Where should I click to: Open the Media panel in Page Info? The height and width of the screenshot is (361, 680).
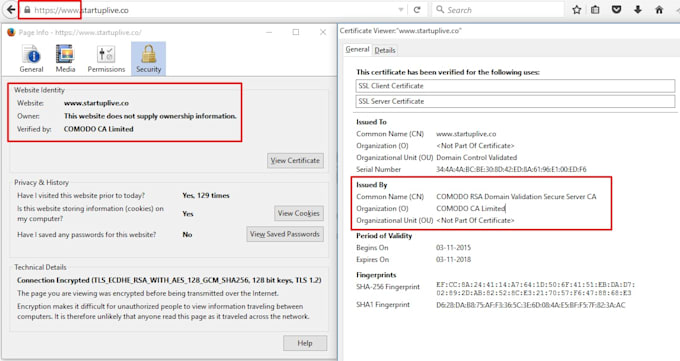[x=65, y=59]
